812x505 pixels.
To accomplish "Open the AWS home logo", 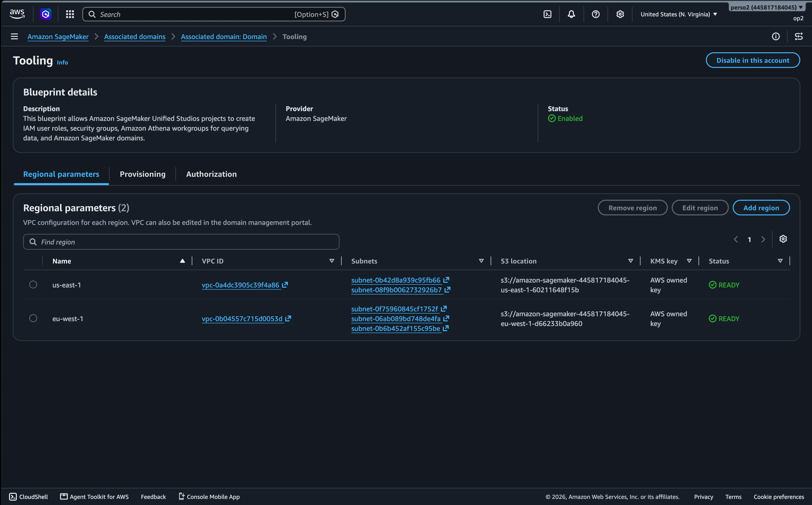I will point(17,14).
